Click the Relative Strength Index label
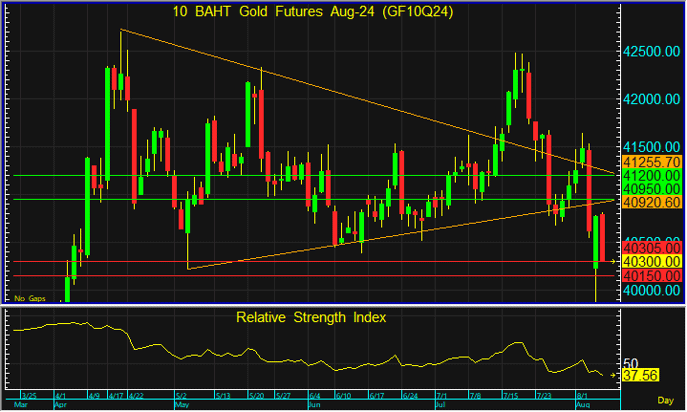687x412 pixels. (x=311, y=317)
